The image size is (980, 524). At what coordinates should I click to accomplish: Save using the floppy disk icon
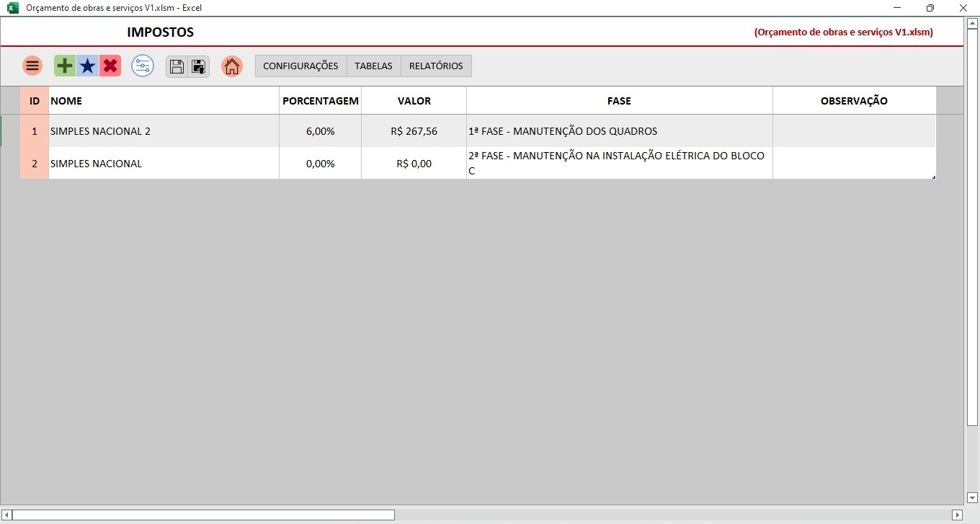tap(177, 66)
